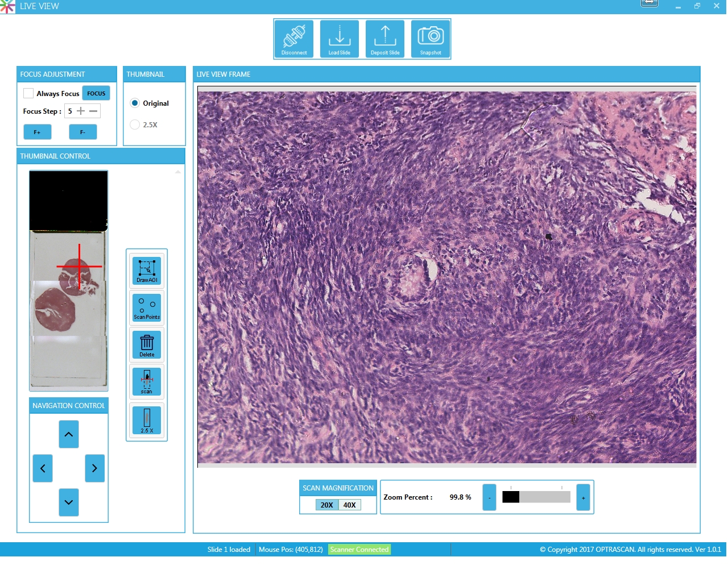Click the Delete trash icon
The width and height of the screenshot is (728, 582).
point(147,345)
